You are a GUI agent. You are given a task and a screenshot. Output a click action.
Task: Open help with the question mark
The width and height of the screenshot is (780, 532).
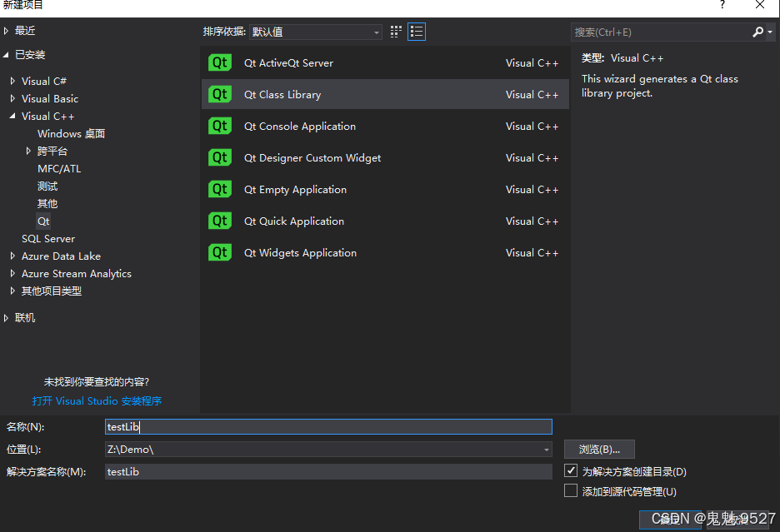pos(722,5)
